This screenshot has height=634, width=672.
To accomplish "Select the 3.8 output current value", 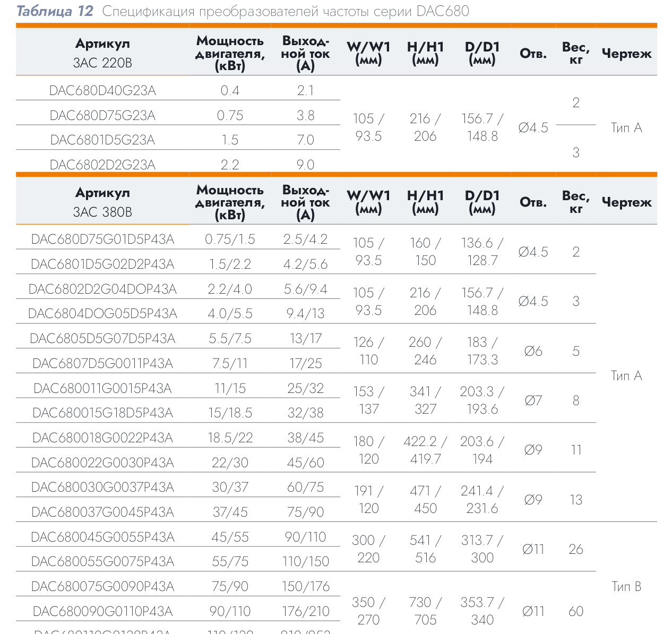I will [x=306, y=116].
